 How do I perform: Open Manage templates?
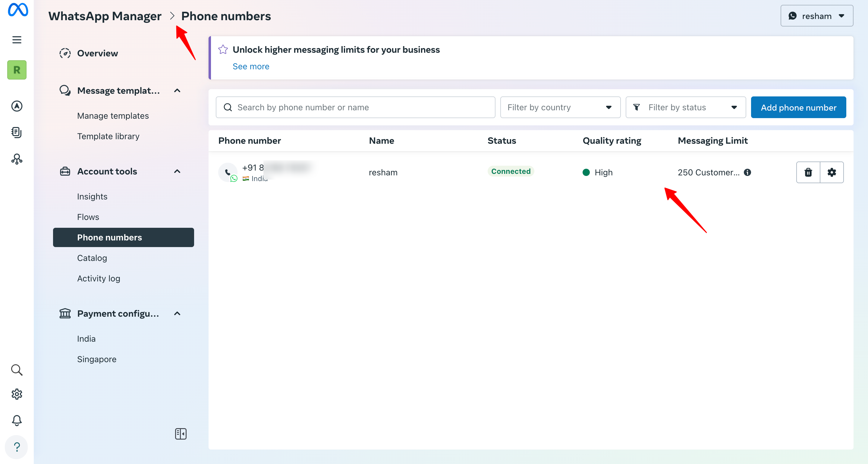113,116
